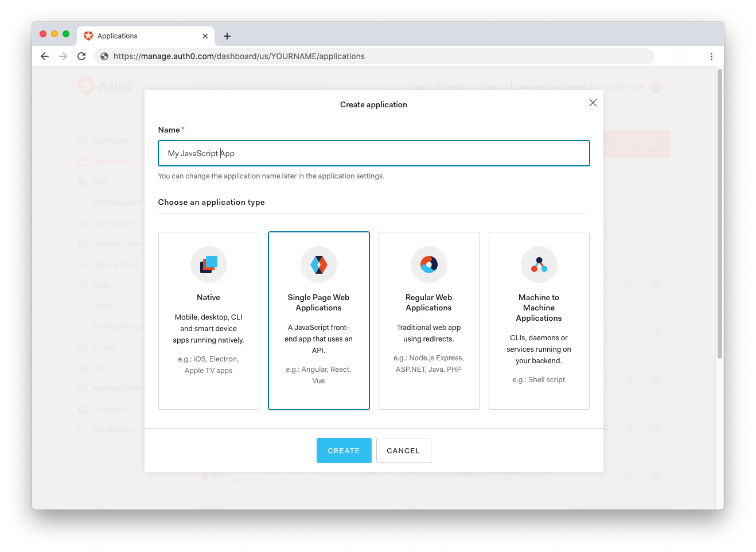Click "e.g.: Angular, React, Vue" text
This screenshot has width=756, height=552.
pos(319,375)
